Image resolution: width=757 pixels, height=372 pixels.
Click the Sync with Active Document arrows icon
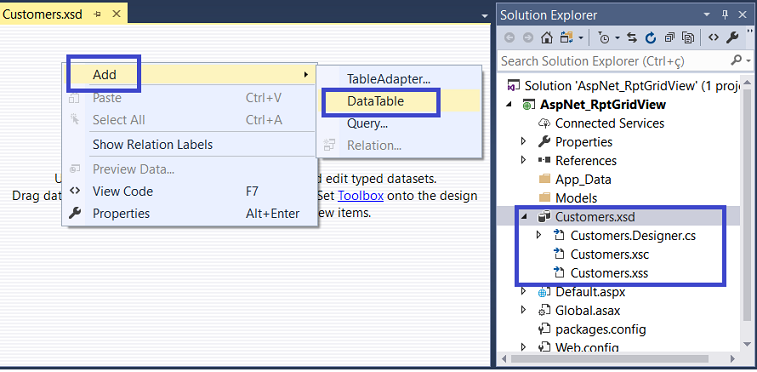click(x=632, y=38)
